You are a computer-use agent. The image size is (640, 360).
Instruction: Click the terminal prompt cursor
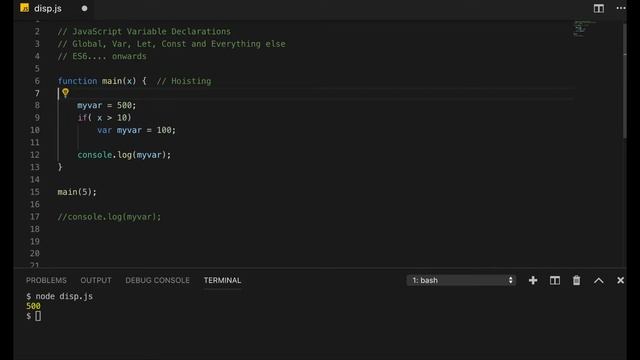38,316
